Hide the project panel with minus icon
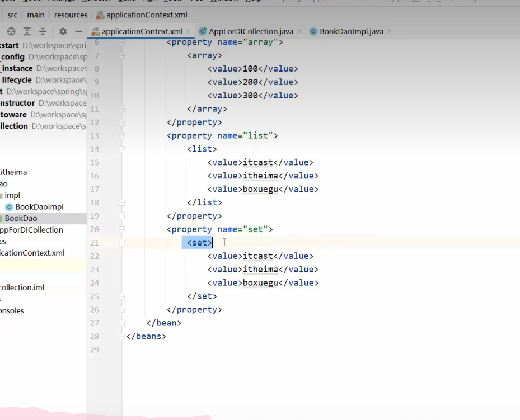This screenshot has height=420, width=520. [x=79, y=31]
